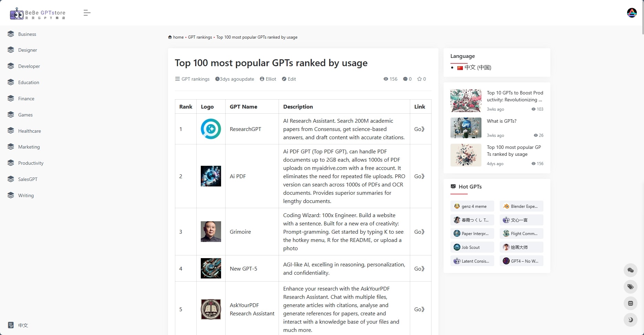The width and height of the screenshot is (644, 335).
Task: Open hot GPT 'Latent Consis...'
Action: (x=472, y=261)
